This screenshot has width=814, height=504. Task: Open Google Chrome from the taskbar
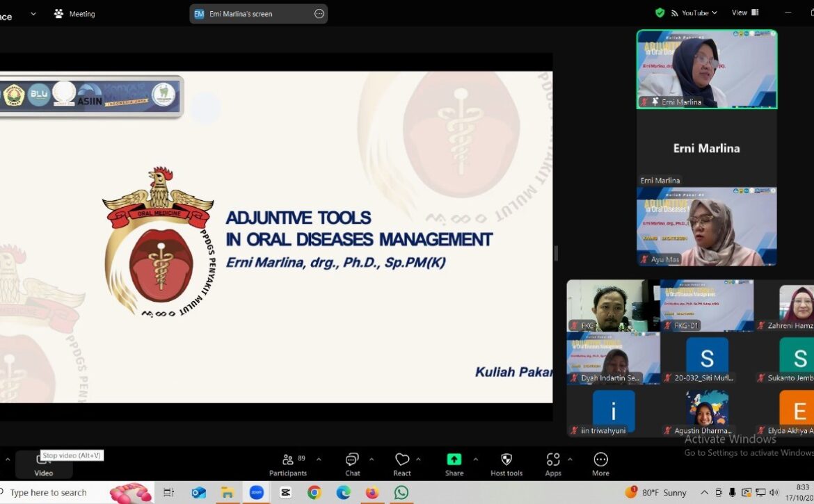314,493
